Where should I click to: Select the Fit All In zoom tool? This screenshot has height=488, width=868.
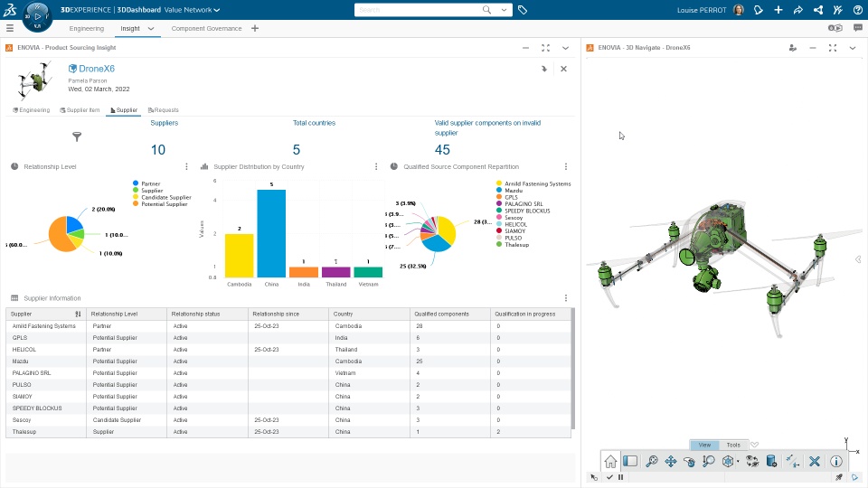(652, 461)
